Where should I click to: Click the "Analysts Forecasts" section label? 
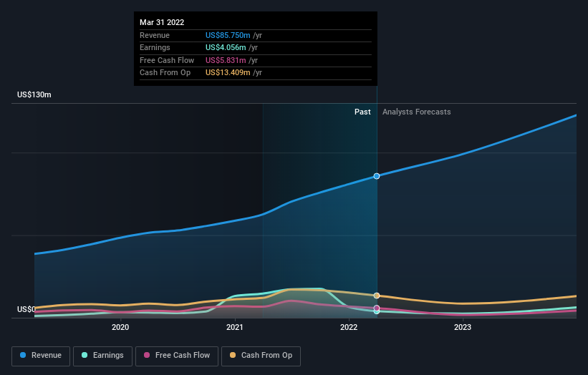click(417, 112)
